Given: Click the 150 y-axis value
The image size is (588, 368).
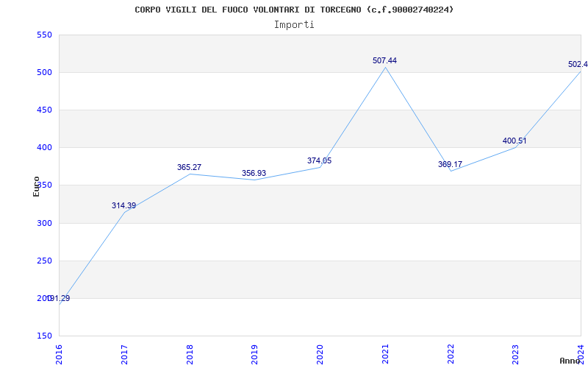Looking at the screenshot, I should coord(44,336).
